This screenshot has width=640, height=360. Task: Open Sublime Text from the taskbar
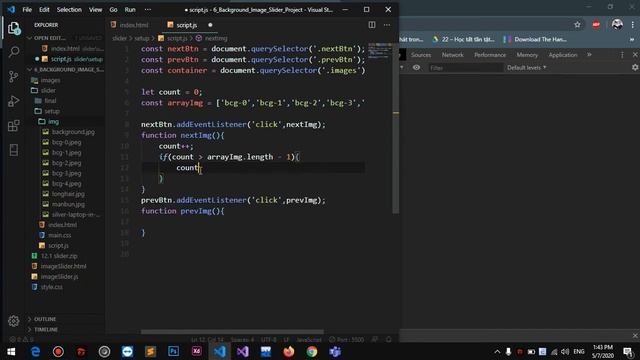[x=151, y=351]
